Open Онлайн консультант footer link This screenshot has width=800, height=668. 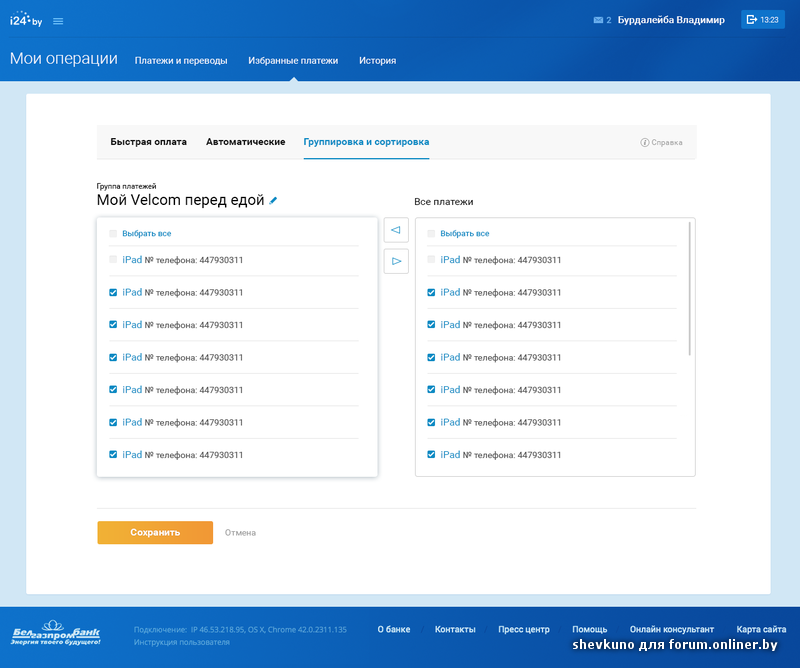(671, 629)
